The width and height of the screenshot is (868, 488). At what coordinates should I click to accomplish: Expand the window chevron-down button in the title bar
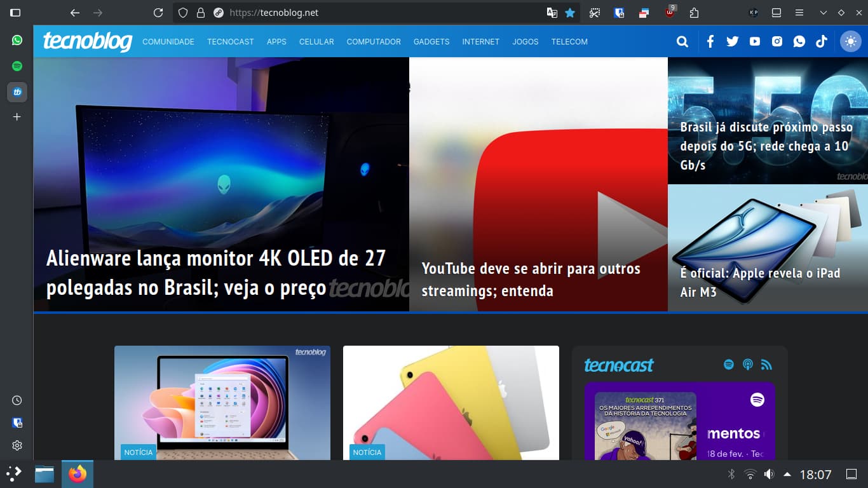(x=824, y=13)
